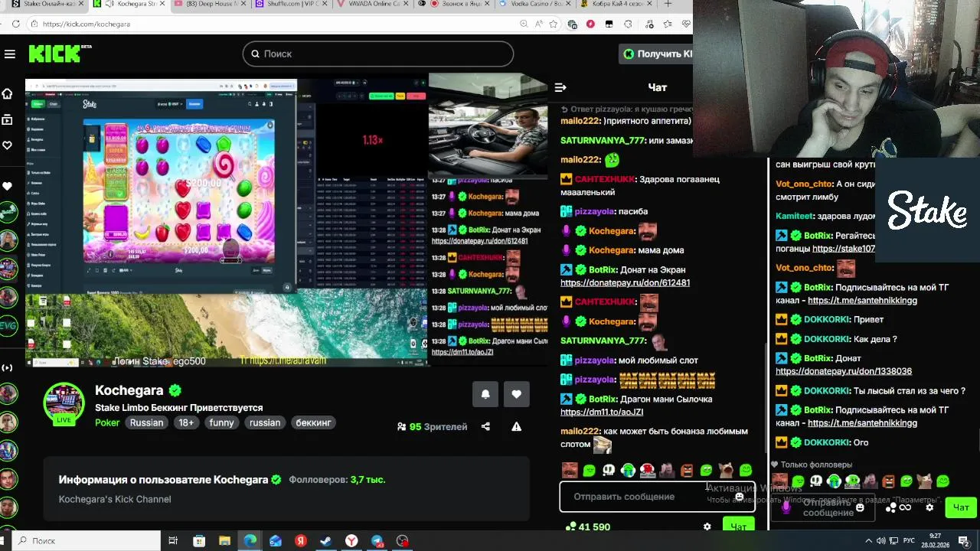This screenshot has width=980, height=551.
Task: Select the 18+ tag
Action: click(x=186, y=422)
